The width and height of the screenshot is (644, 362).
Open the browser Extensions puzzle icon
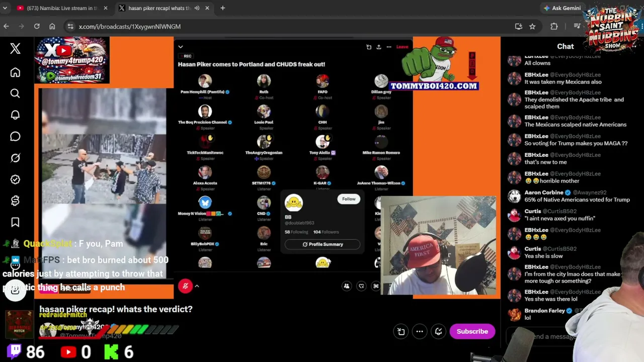point(554,26)
